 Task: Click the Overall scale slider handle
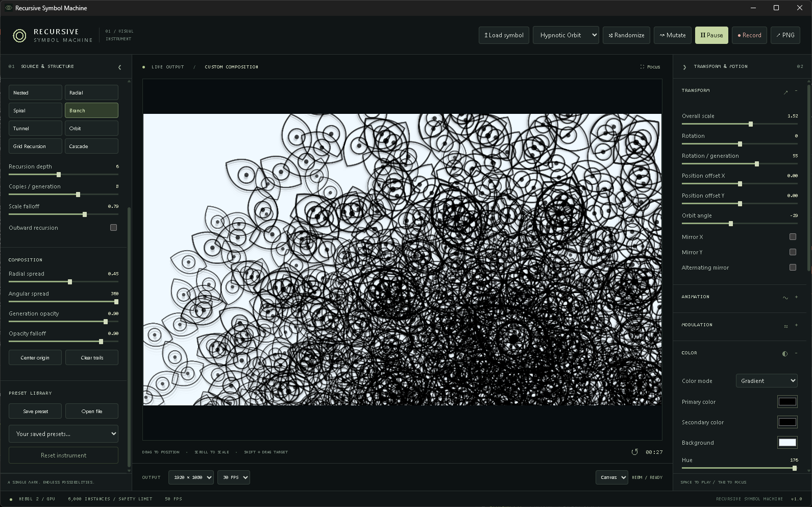pyautogui.click(x=751, y=124)
